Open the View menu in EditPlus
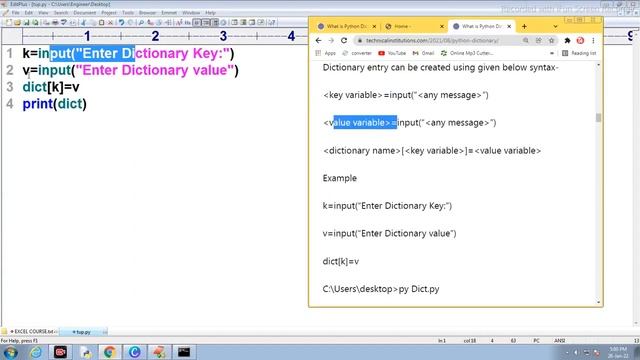640x360 pixels. pyautogui.click(x=43, y=13)
